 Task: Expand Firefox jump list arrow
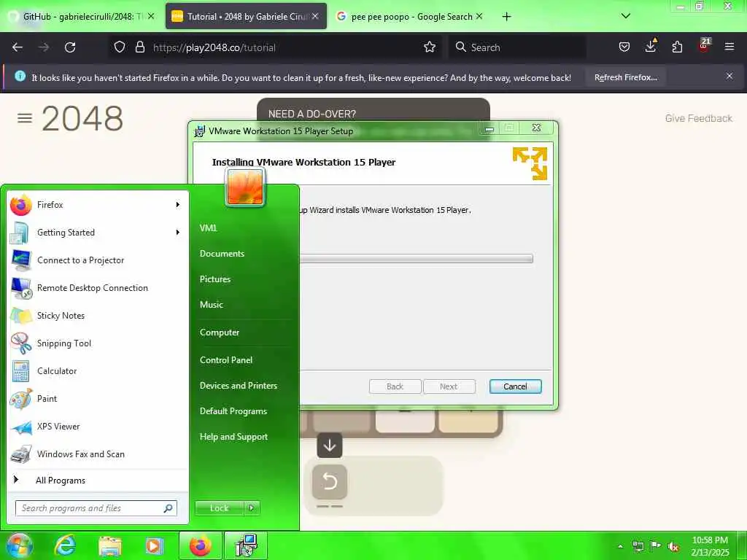[x=178, y=205]
